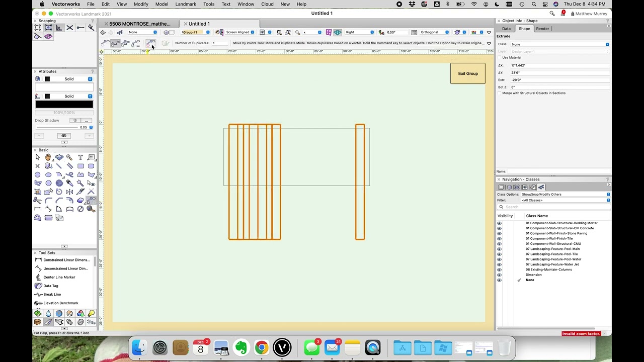The image size is (644, 362).
Task: Click the black pen color swatch bar
Action: click(64, 105)
